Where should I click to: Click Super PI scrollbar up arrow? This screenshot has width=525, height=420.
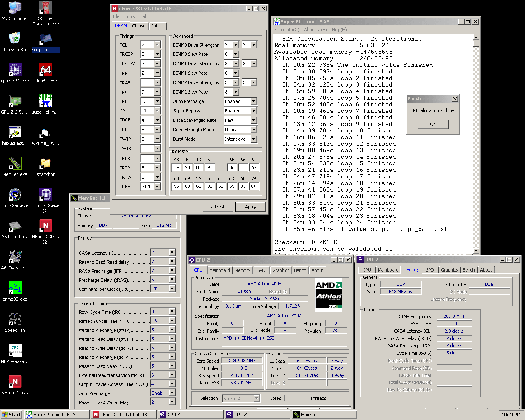tap(476, 37)
